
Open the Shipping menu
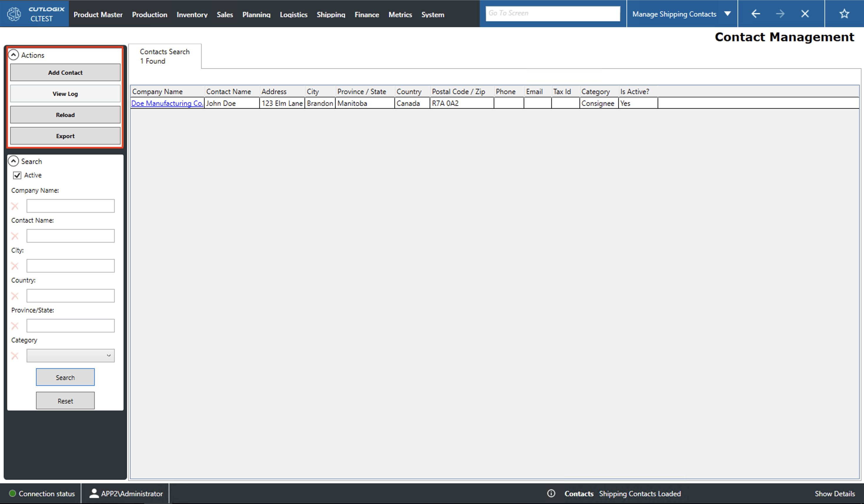[x=331, y=14]
